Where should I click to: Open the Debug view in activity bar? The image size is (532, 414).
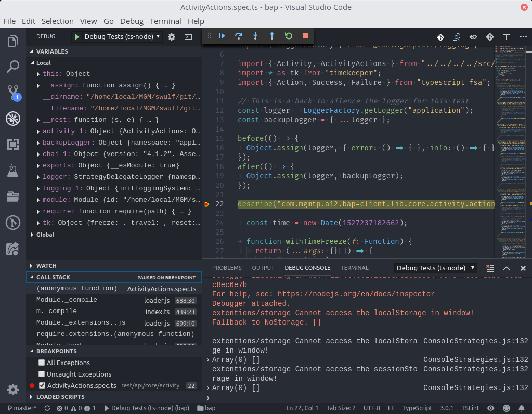13,119
